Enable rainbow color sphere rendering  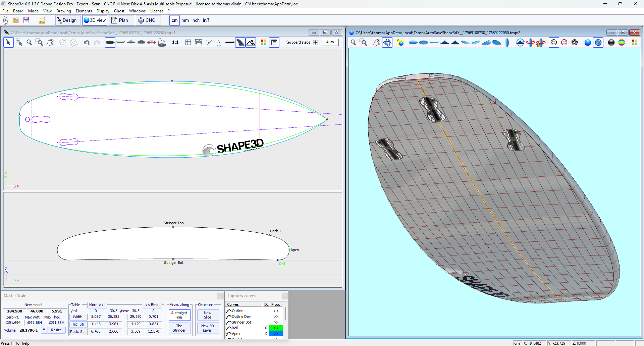pyautogui.click(x=622, y=43)
